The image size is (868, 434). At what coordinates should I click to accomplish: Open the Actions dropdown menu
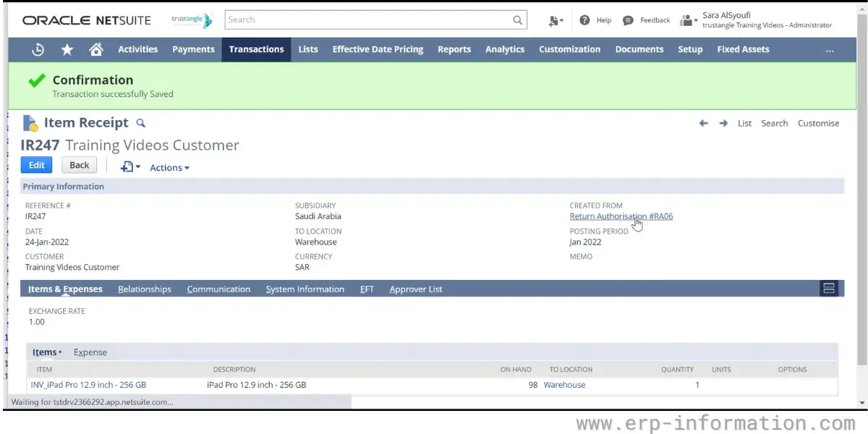tap(169, 168)
